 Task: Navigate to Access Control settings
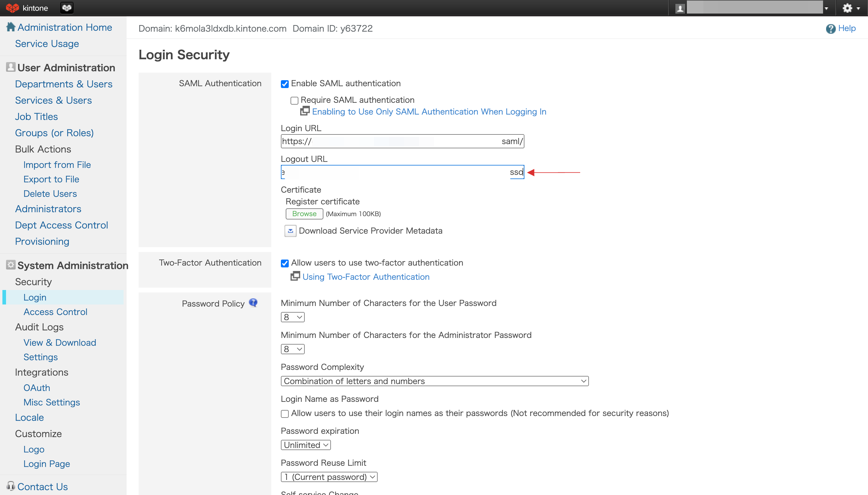coord(55,311)
